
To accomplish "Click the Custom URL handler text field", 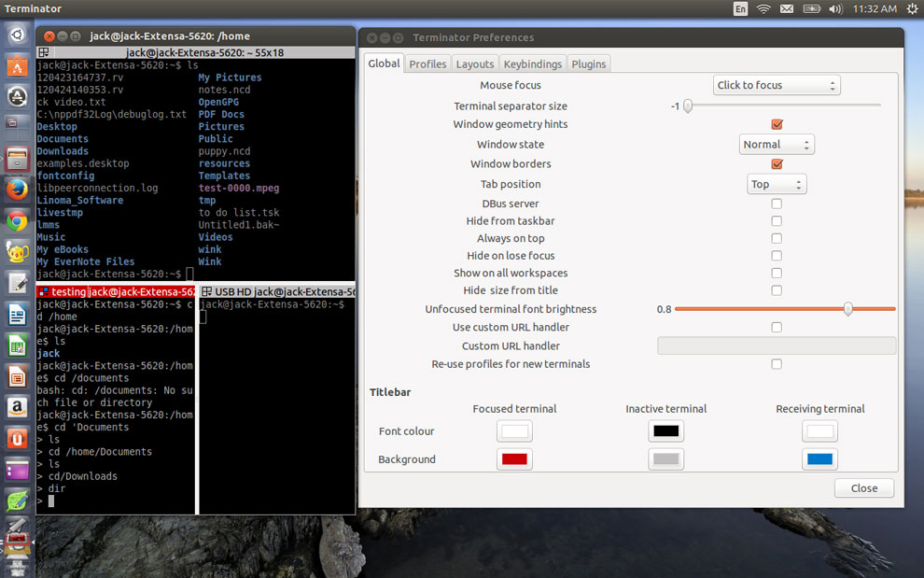I will pyautogui.click(x=777, y=345).
